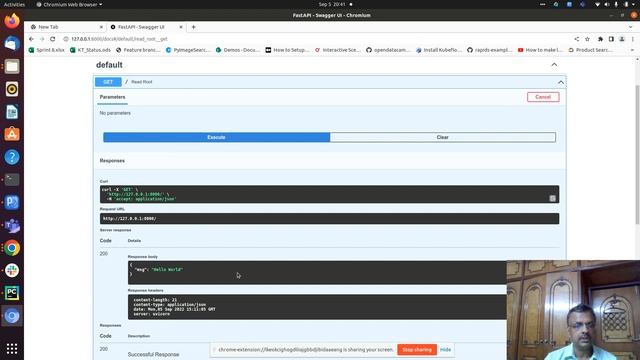Open Firefox from the dock

(12, 20)
